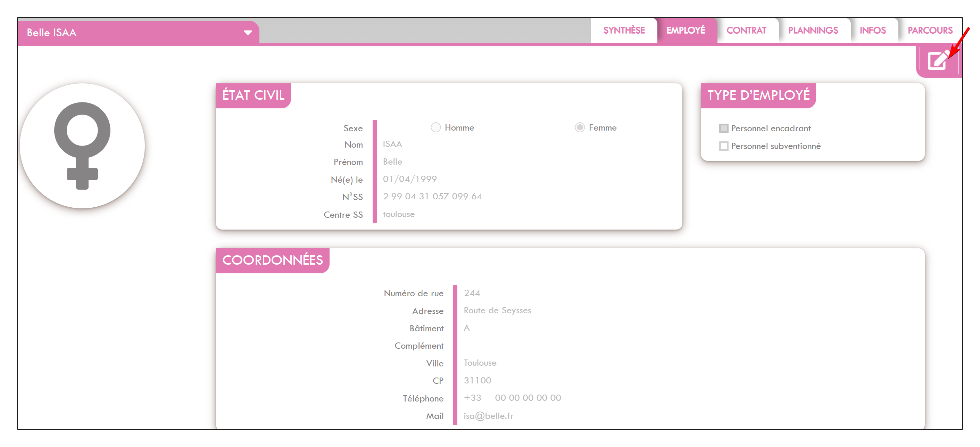Click the female avatar profile picture

tap(82, 146)
